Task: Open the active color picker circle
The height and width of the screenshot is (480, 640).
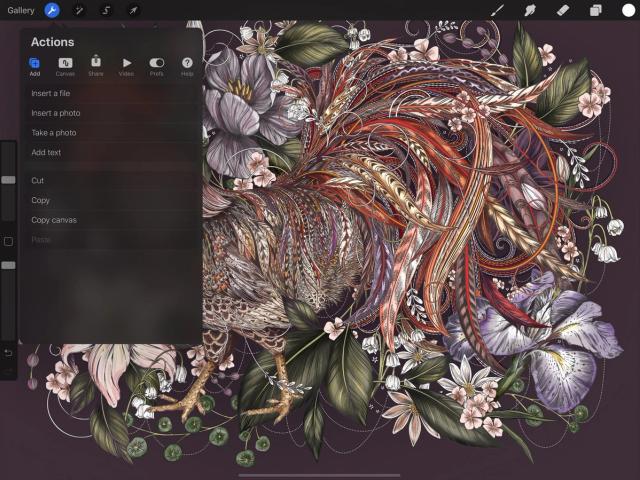Action: point(628,10)
